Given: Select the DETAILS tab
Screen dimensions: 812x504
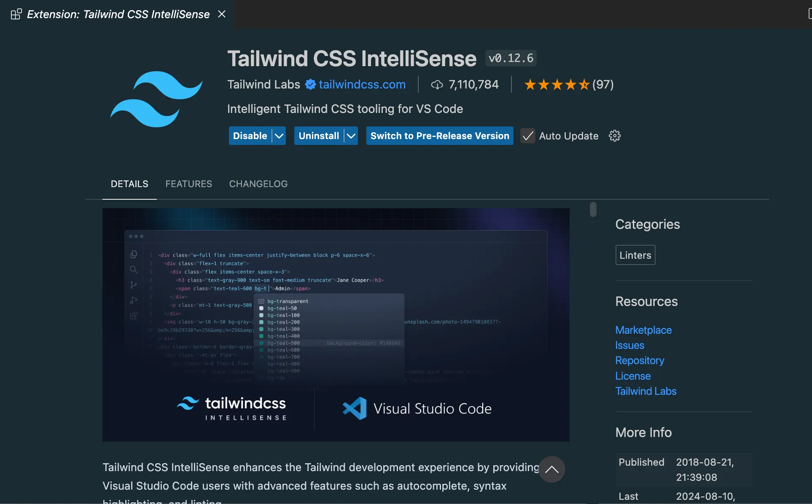Looking at the screenshot, I should (129, 184).
